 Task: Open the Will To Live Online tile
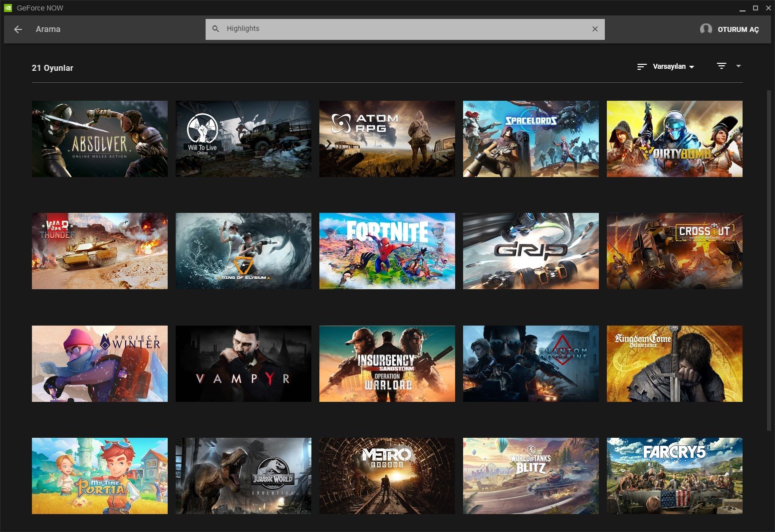pyautogui.click(x=244, y=139)
